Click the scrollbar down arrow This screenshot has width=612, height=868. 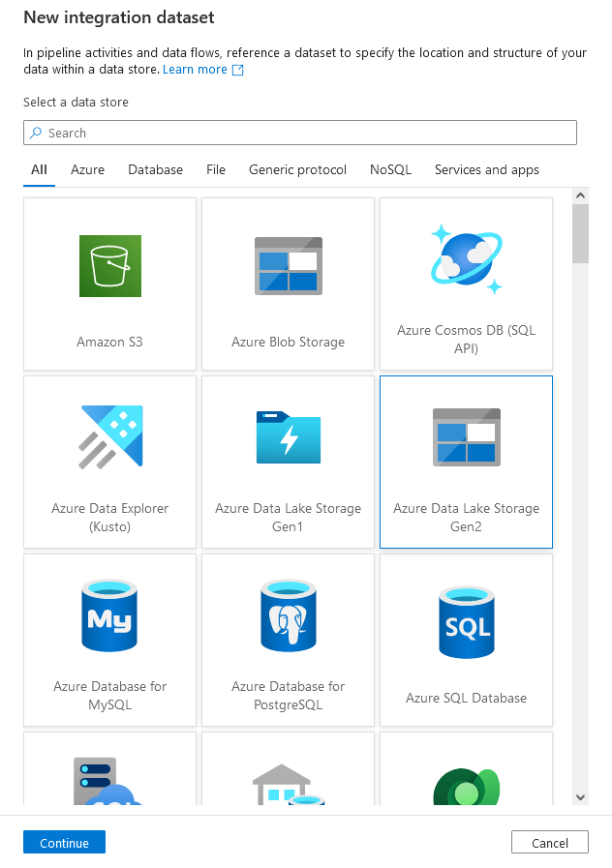point(580,797)
